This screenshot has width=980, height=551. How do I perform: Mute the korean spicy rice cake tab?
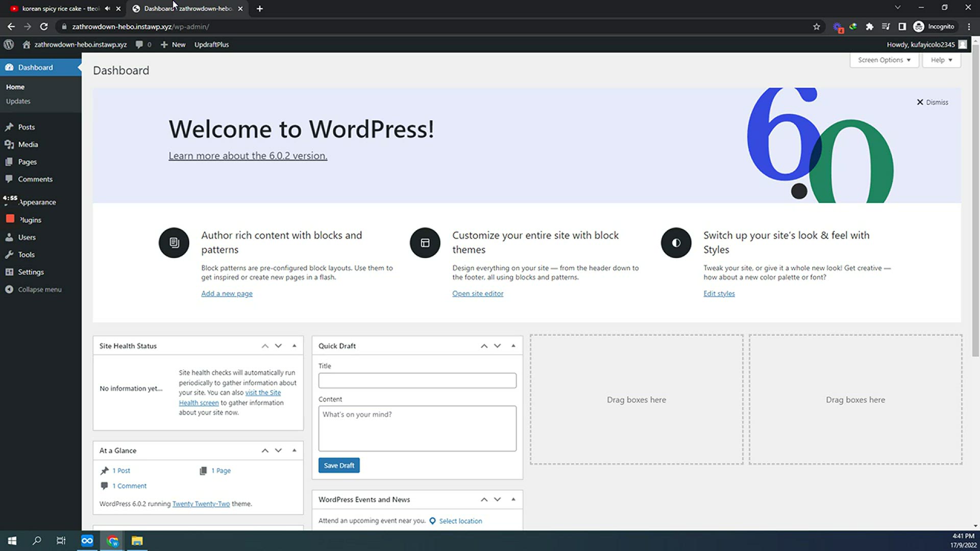107,8
